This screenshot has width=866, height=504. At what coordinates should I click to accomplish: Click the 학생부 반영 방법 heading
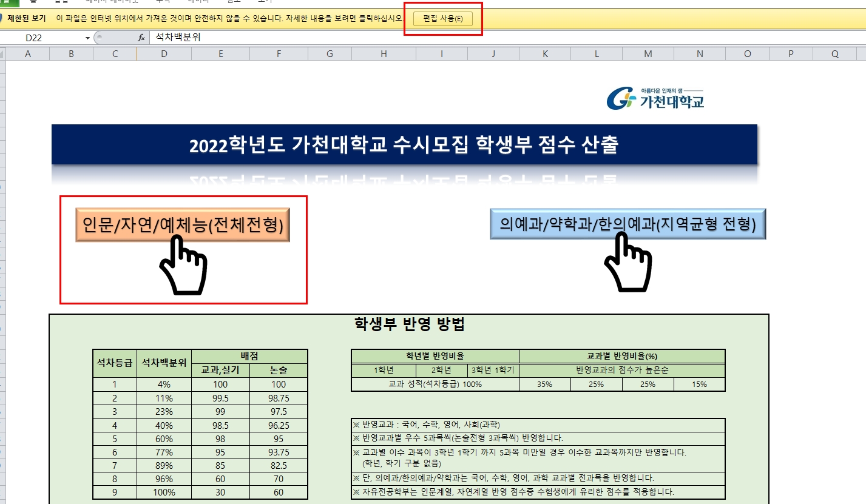pos(409,324)
